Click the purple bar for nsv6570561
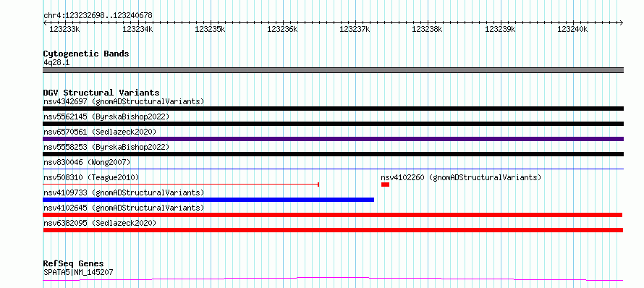Image resolution: width=644 pixels, height=288 pixels. pyautogui.click(x=333, y=139)
